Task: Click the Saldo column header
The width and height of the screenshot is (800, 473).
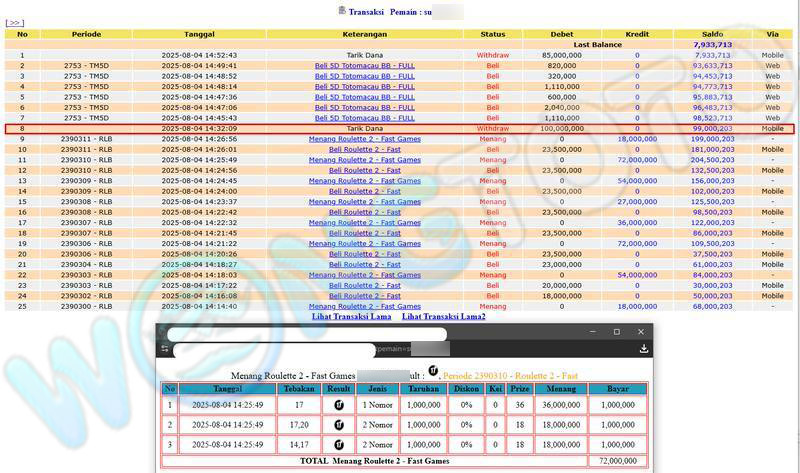Action: pos(713,34)
